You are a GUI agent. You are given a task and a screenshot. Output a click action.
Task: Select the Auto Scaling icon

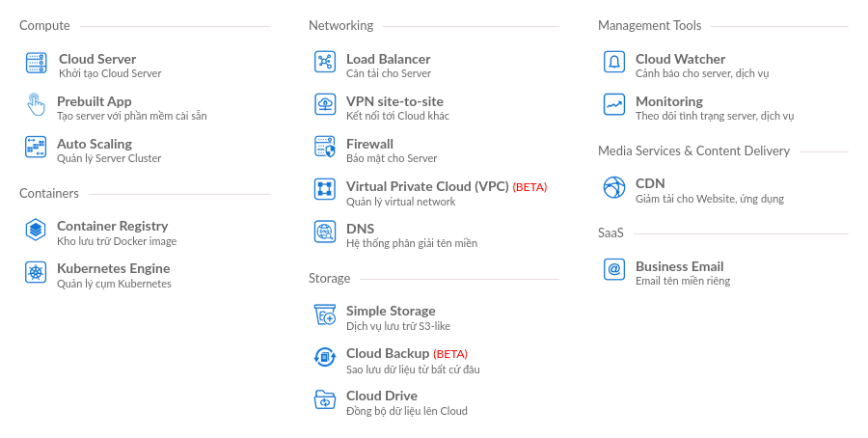pos(36,148)
